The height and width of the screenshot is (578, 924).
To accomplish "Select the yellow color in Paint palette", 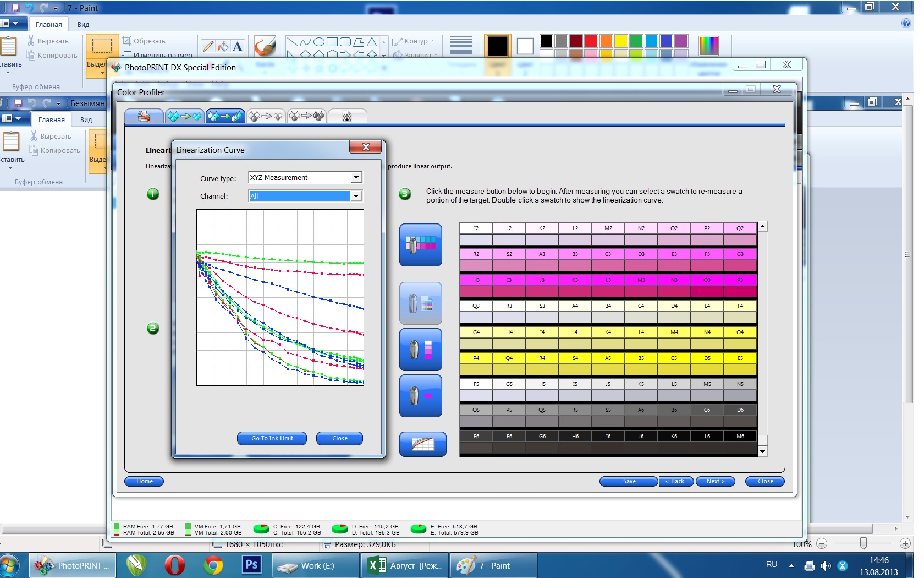I will [621, 41].
